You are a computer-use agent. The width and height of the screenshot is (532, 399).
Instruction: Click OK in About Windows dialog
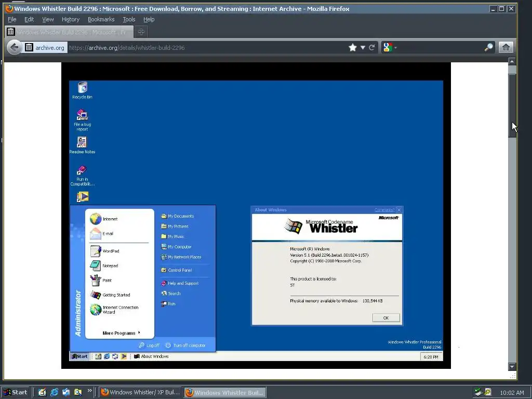(x=386, y=318)
